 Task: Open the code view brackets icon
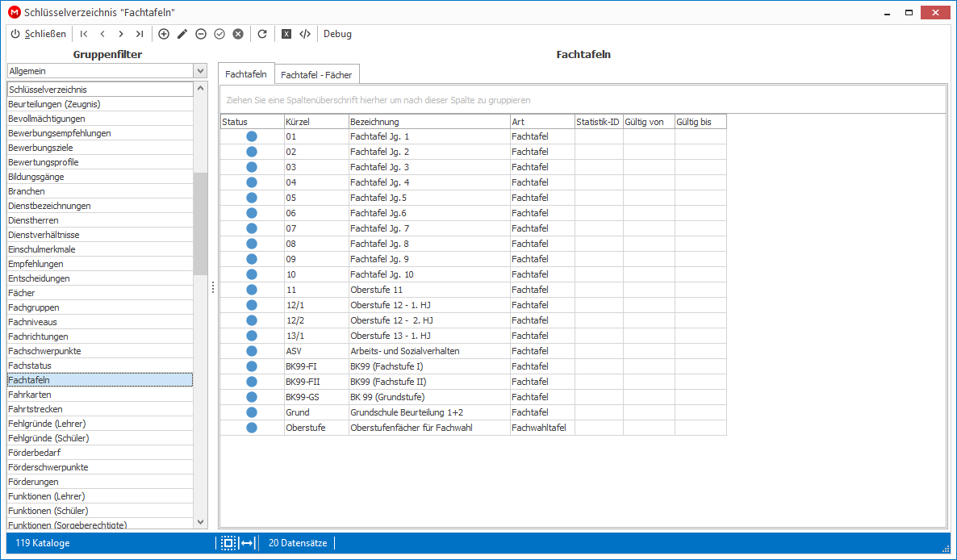click(x=305, y=34)
